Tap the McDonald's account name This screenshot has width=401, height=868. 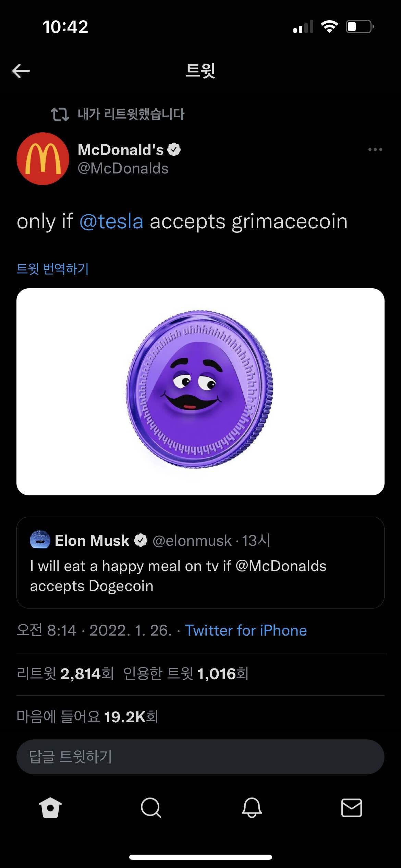coord(121,149)
